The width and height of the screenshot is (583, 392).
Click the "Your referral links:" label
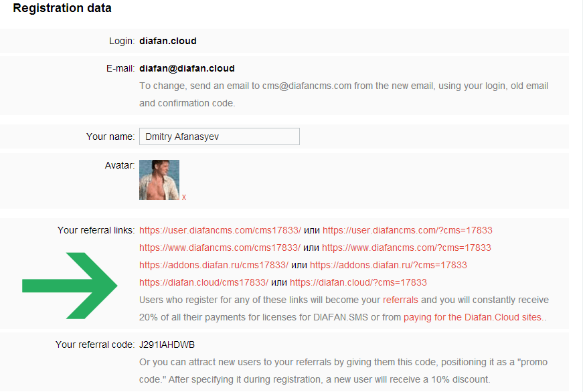(x=96, y=230)
